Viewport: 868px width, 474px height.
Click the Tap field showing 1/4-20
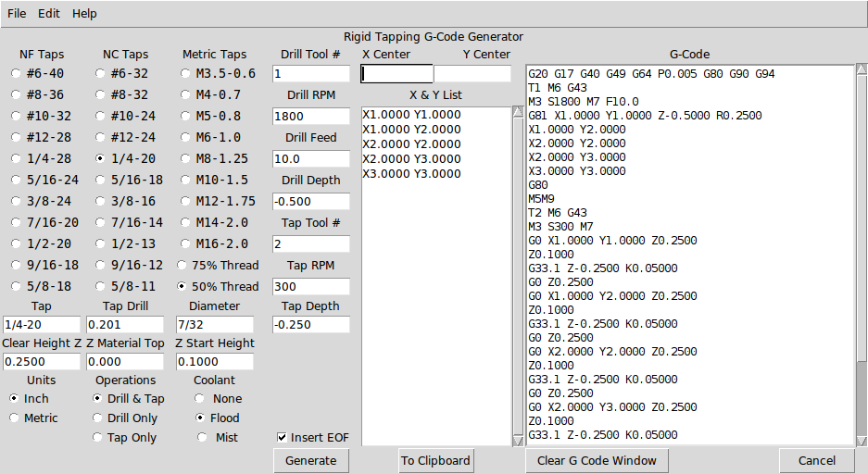42,325
